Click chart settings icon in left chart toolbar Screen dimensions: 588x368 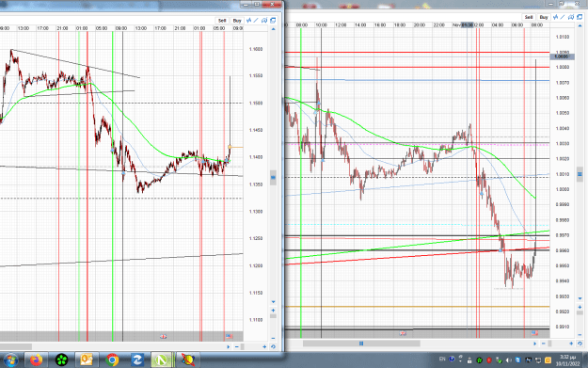(264, 21)
